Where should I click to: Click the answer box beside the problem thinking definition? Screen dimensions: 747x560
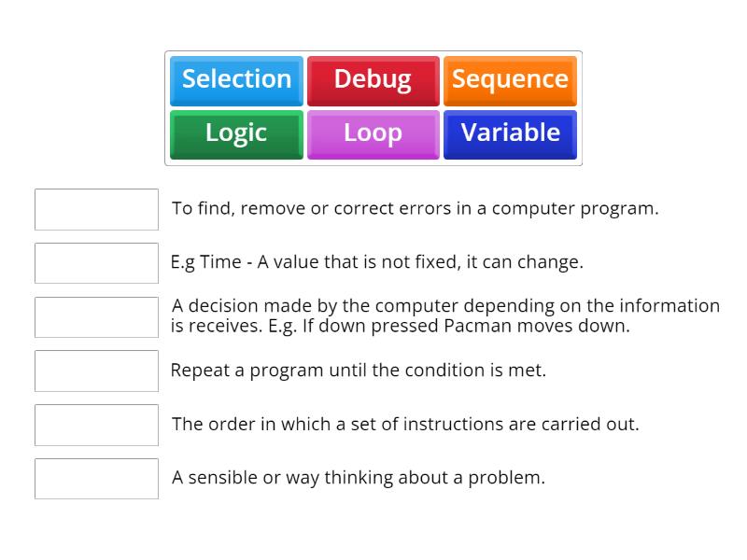96,479
